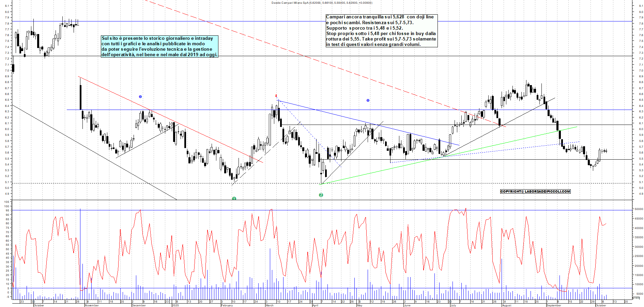Go to August on the time axis
644x307 pixels.
coord(506,305)
